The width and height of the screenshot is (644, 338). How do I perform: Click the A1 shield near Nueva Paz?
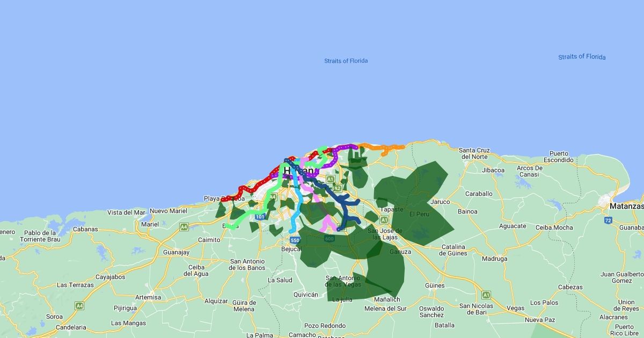pos(486,295)
